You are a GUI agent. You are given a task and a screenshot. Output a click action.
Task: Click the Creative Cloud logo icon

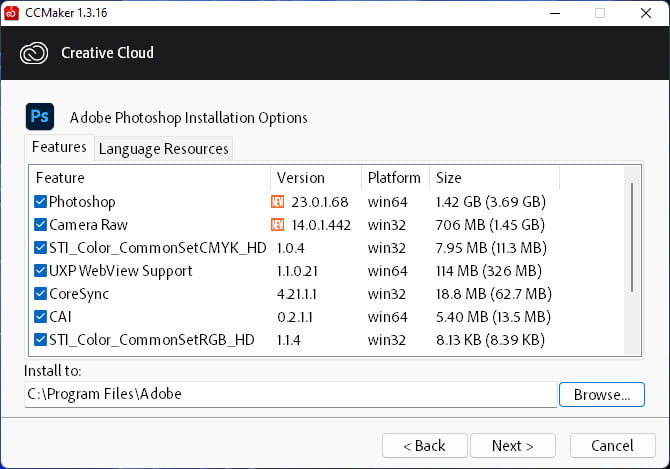click(34, 53)
